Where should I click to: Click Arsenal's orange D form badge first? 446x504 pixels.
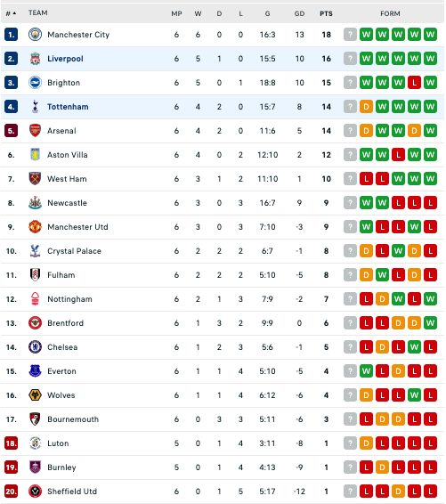[x=366, y=131]
